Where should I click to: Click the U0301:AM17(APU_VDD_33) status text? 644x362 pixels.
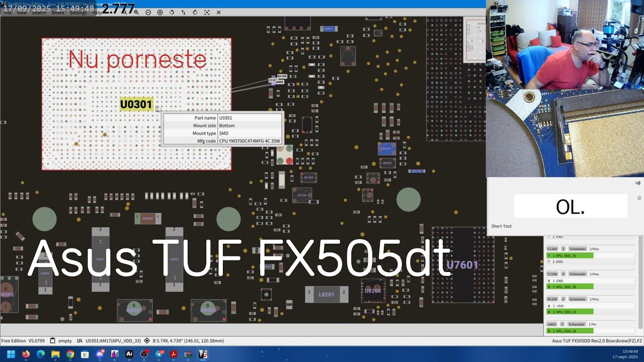(x=113, y=340)
